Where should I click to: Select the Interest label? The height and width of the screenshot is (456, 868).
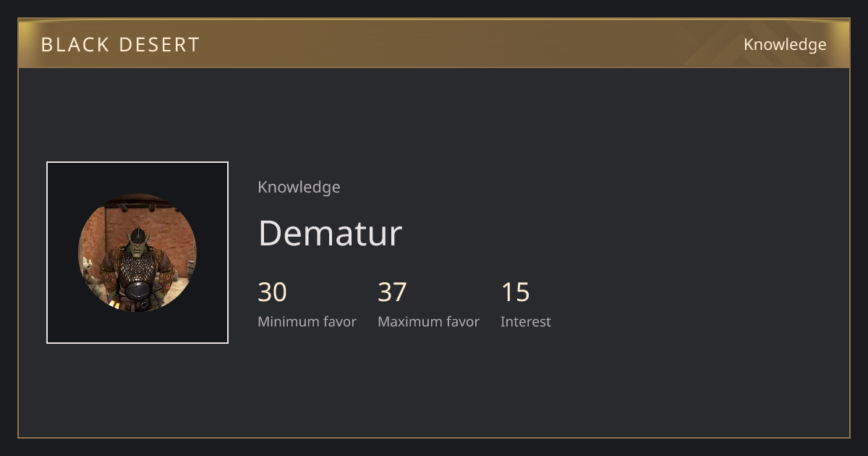pyautogui.click(x=526, y=321)
